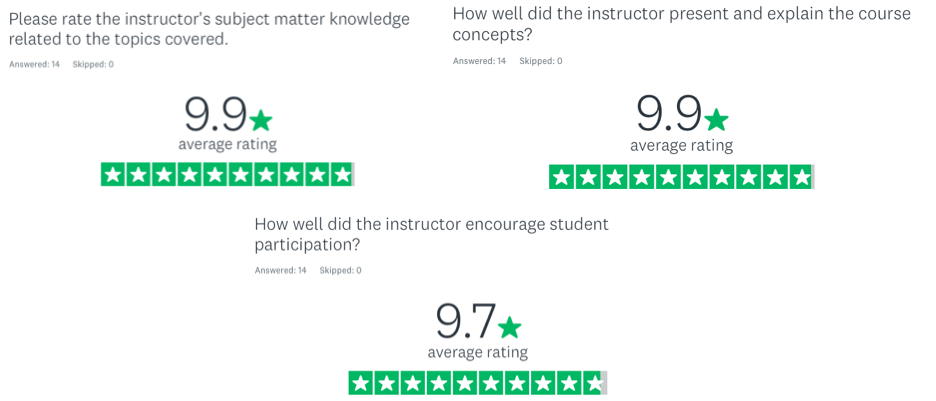This screenshot has height=401, width=936.
Task: Click 'average rating' label under 9.7
Action: coord(478,351)
